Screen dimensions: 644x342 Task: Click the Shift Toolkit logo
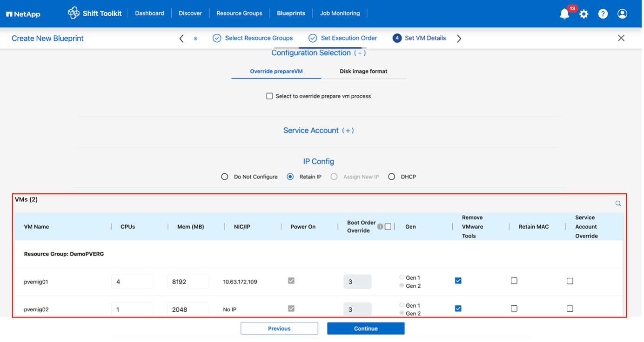click(x=74, y=13)
